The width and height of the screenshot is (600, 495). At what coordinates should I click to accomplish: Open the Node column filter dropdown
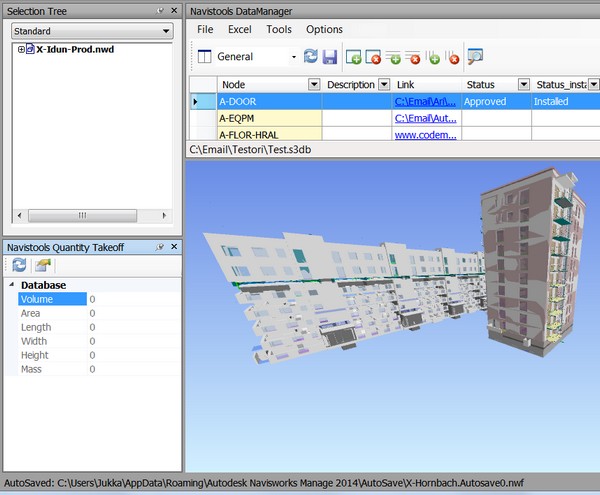pyautogui.click(x=314, y=85)
